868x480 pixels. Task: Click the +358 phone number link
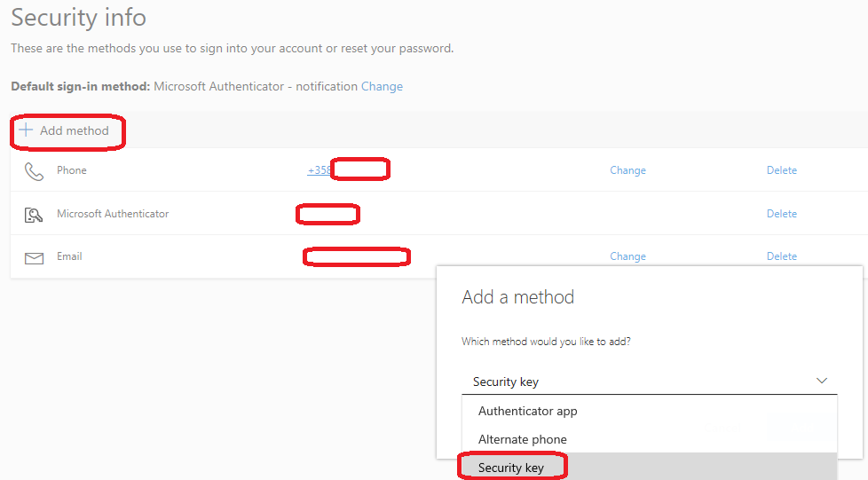click(x=319, y=170)
